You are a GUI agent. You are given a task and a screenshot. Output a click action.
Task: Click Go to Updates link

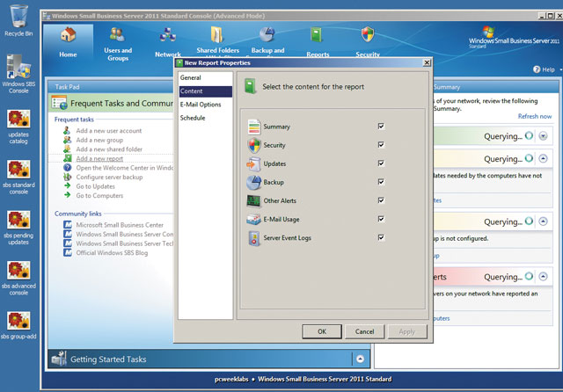[96, 186]
